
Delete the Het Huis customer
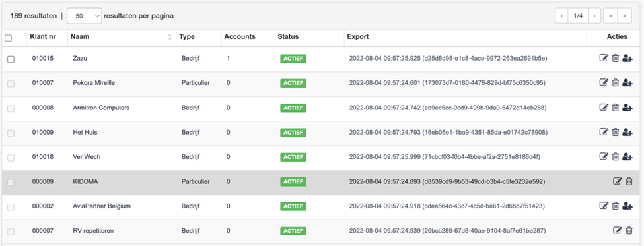point(615,132)
